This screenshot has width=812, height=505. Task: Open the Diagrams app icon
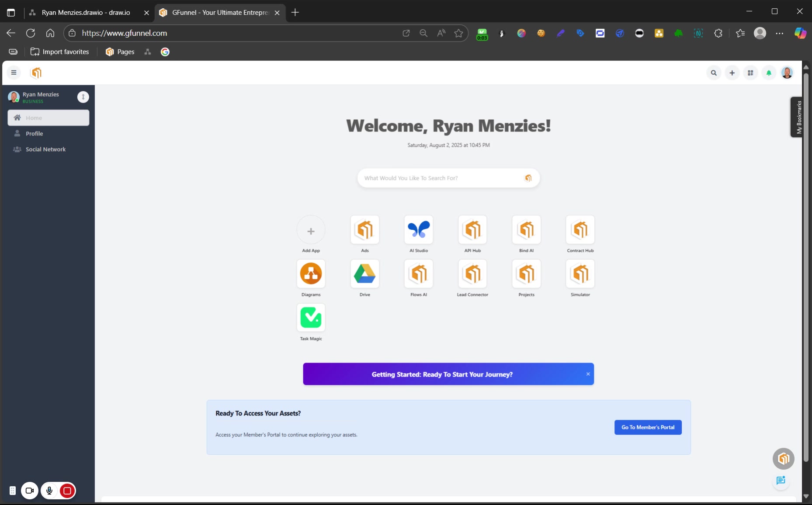pyautogui.click(x=311, y=274)
